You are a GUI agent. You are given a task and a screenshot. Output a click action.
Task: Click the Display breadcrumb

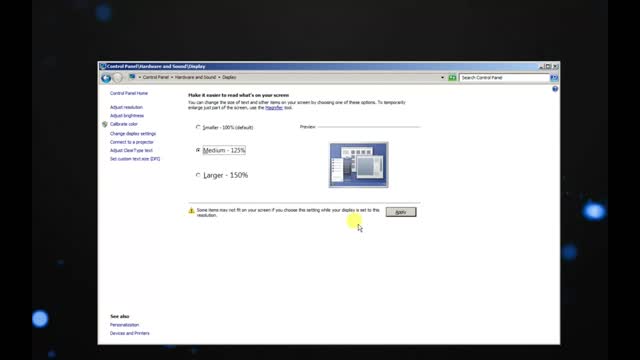229,77
